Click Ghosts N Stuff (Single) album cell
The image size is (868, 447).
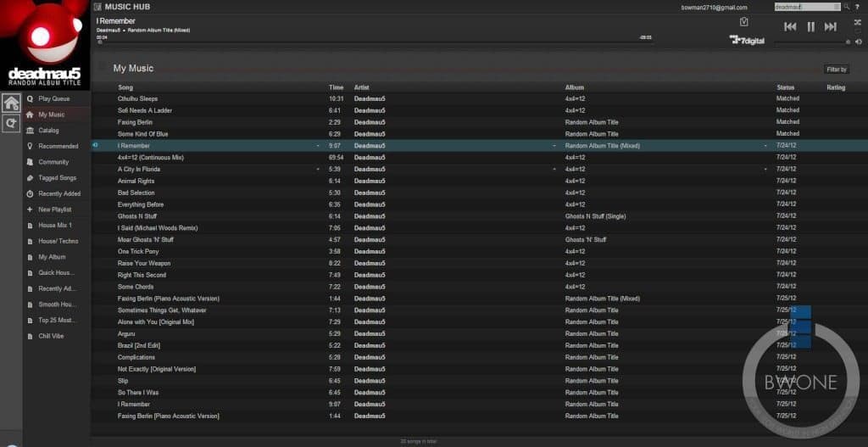click(595, 216)
